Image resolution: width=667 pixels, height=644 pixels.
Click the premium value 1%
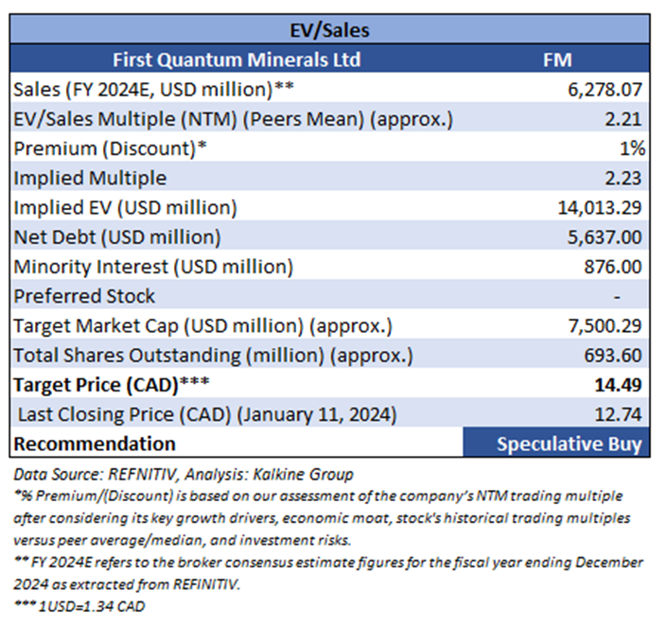tap(632, 148)
